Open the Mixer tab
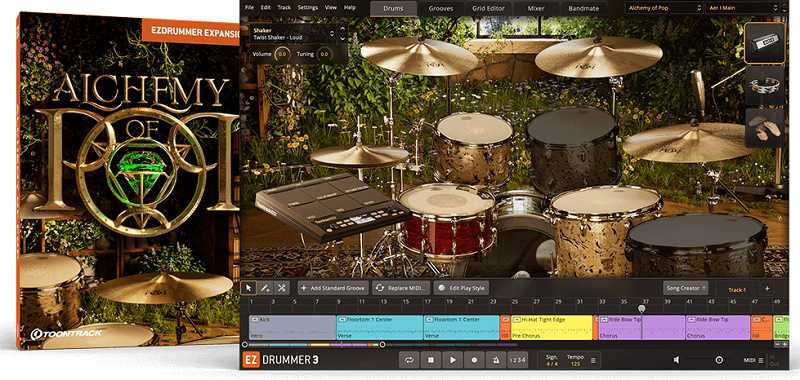Viewport: 800px width, 380px height. point(535,8)
